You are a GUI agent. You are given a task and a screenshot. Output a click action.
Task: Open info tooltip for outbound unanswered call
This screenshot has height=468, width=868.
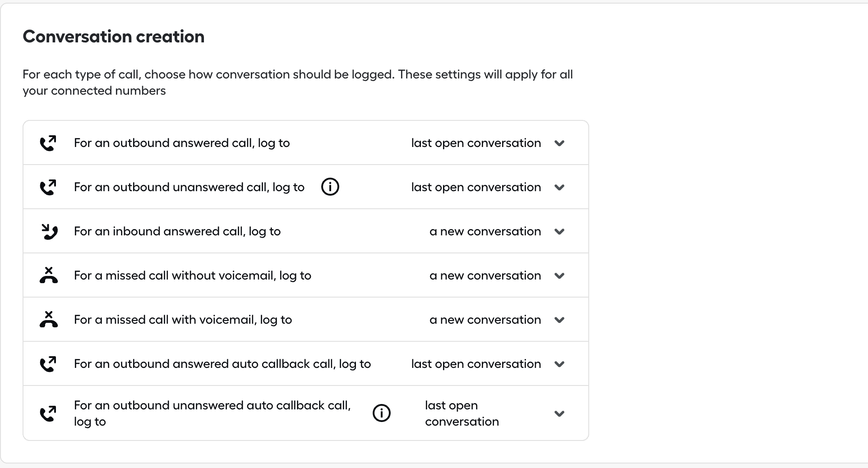(x=330, y=187)
